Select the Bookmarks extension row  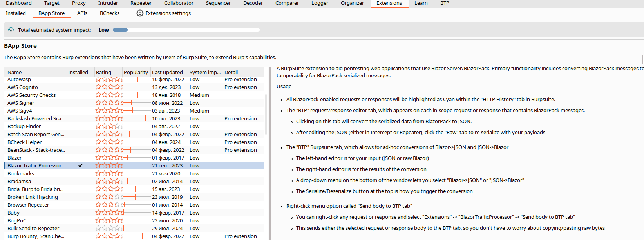click(x=134, y=173)
